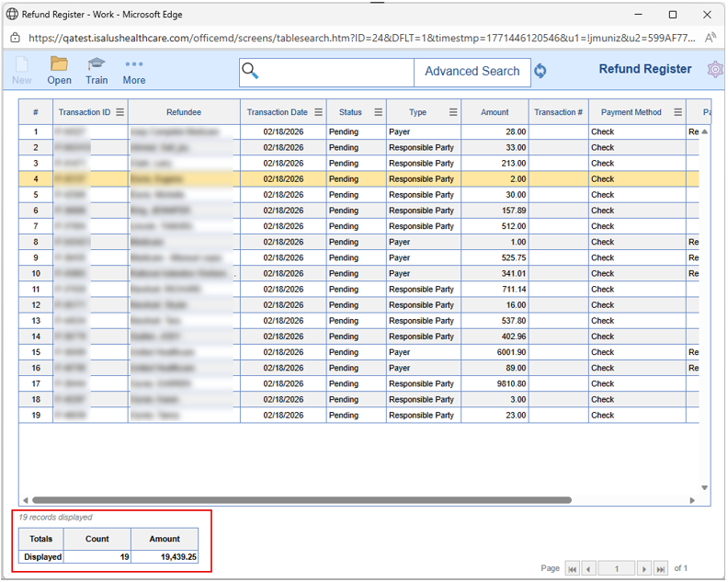Sort by Amount column header
Viewport: 728px width, 582px height.
(x=495, y=112)
